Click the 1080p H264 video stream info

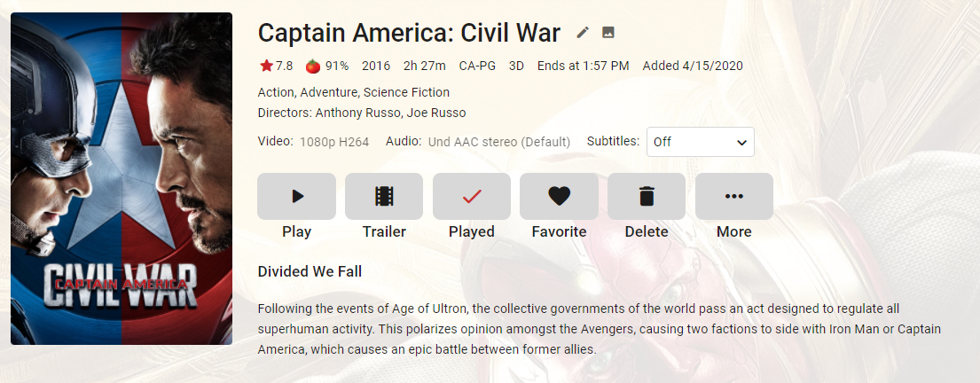click(333, 142)
